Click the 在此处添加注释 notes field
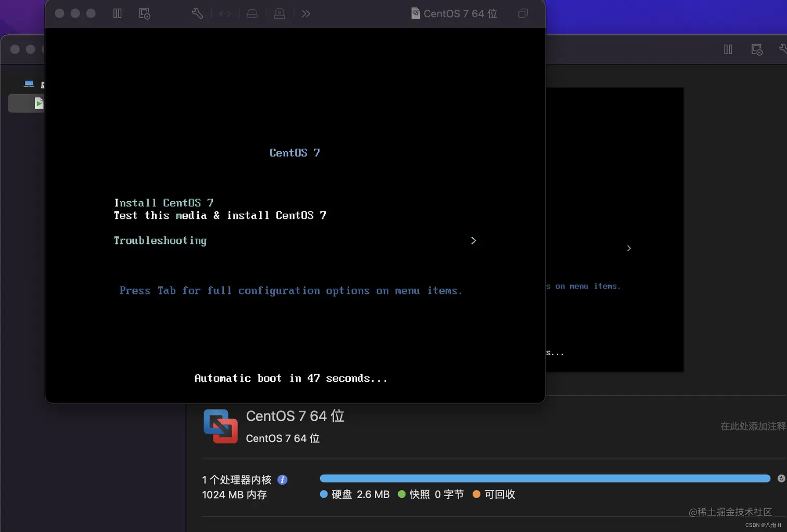This screenshot has height=532, width=787. point(753,426)
